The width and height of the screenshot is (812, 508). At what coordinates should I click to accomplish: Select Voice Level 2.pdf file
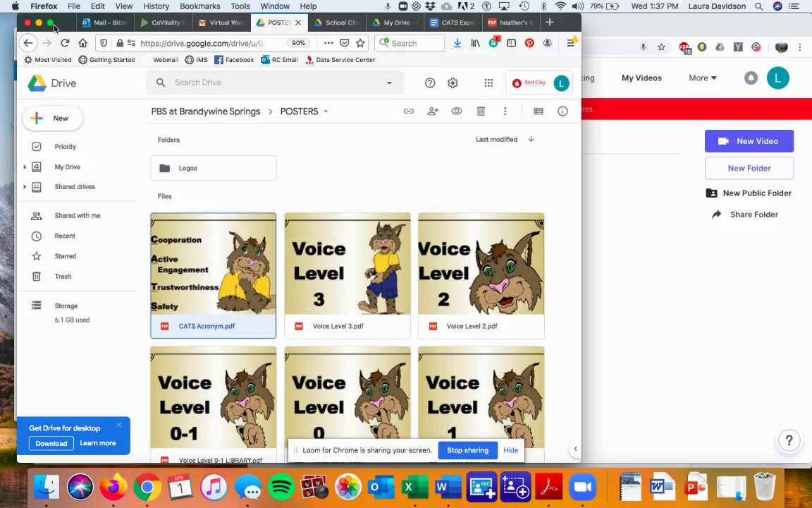click(x=481, y=275)
